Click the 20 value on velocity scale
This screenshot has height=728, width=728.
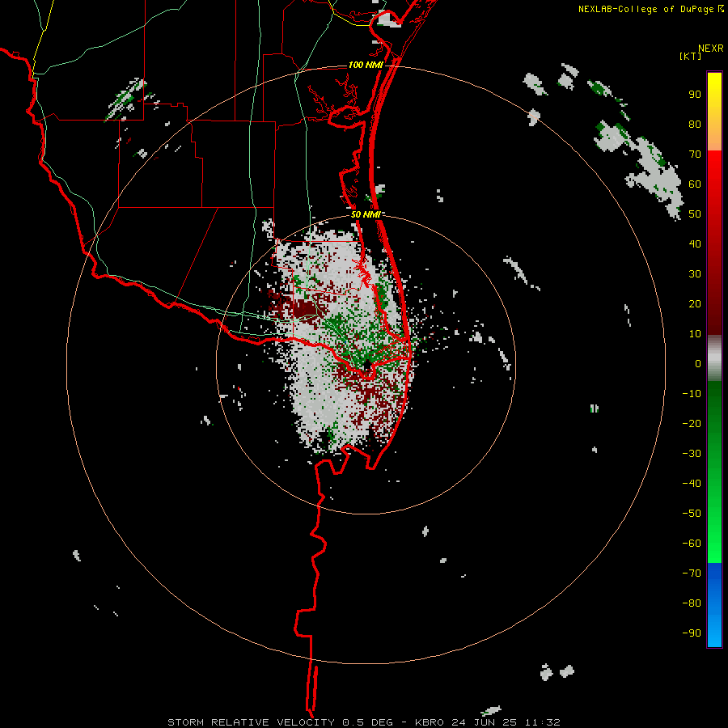pos(695,304)
